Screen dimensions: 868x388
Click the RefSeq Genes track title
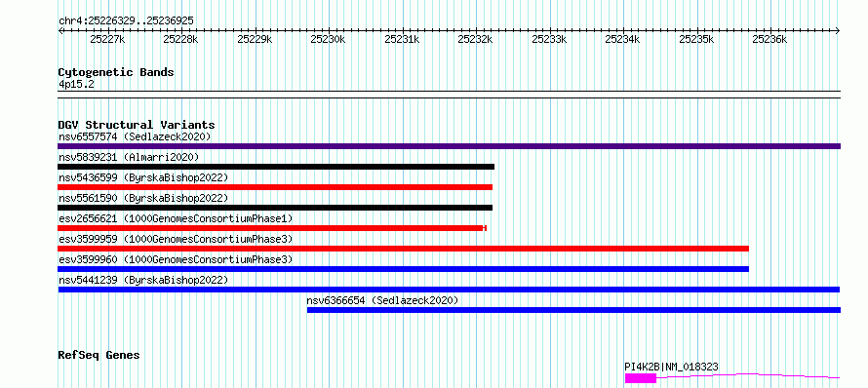(x=99, y=355)
